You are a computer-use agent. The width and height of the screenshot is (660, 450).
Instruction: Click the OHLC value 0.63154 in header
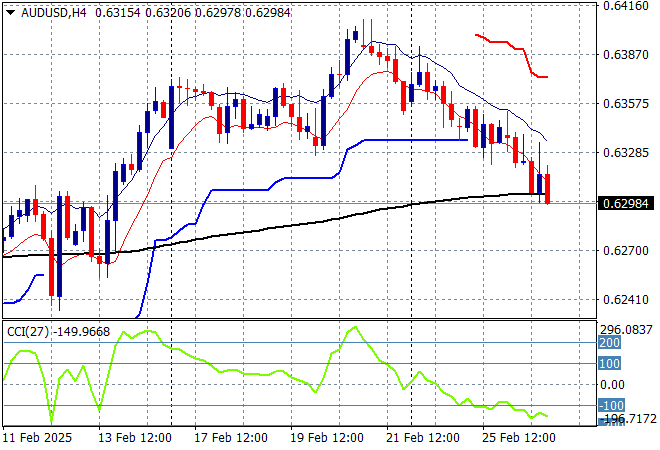[x=117, y=13]
